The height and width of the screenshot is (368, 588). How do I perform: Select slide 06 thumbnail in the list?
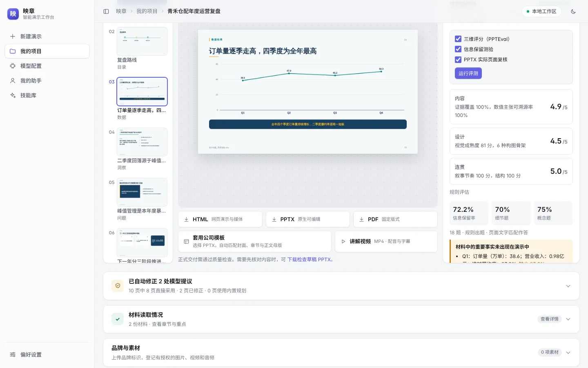[142, 242]
